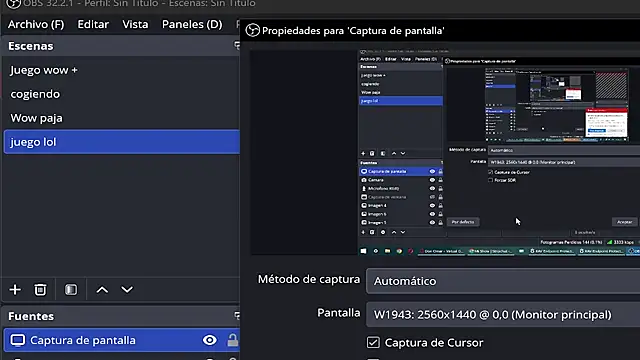Open the Pantalla monitor dropdown
The image size is (640, 360).
[503, 315]
